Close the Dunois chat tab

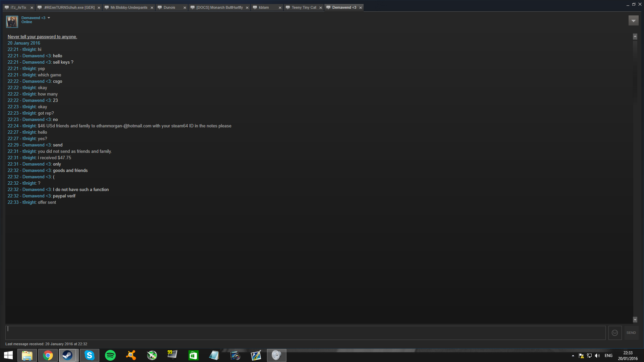185,8
